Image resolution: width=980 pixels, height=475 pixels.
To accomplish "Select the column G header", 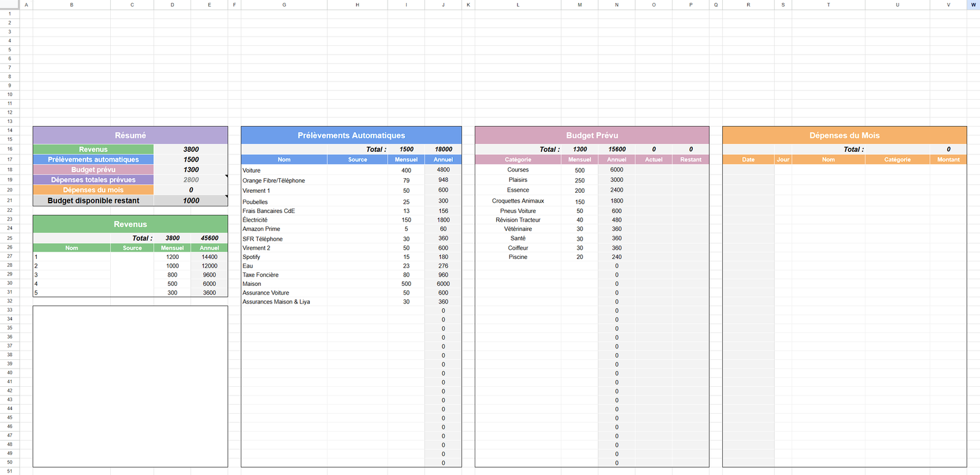I will [x=284, y=4].
